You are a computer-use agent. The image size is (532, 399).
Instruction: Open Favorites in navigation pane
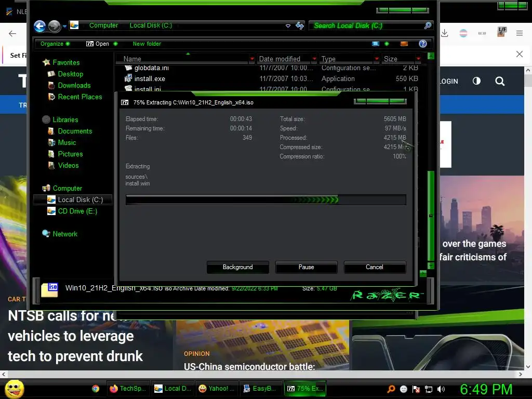pyautogui.click(x=66, y=62)
